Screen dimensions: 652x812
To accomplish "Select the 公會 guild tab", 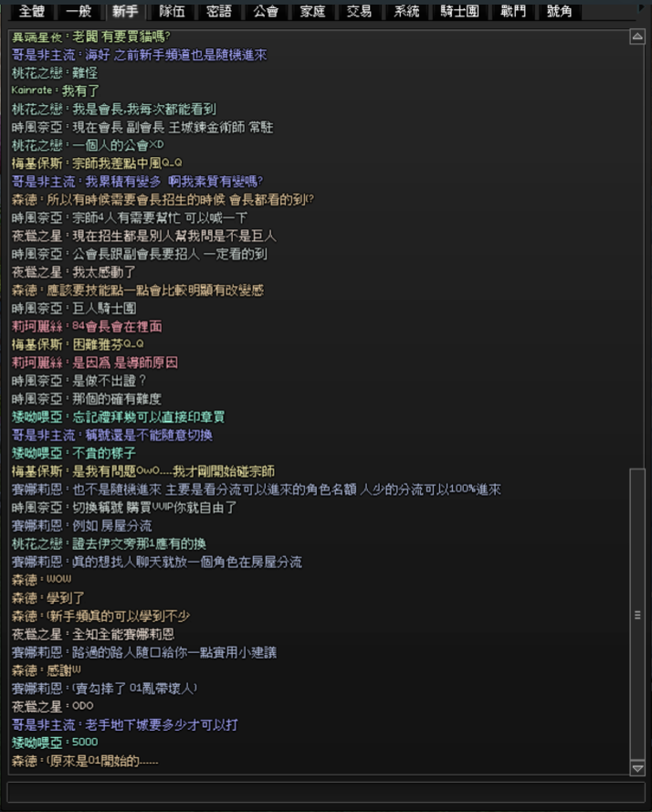I will click(x=266, y=11).
